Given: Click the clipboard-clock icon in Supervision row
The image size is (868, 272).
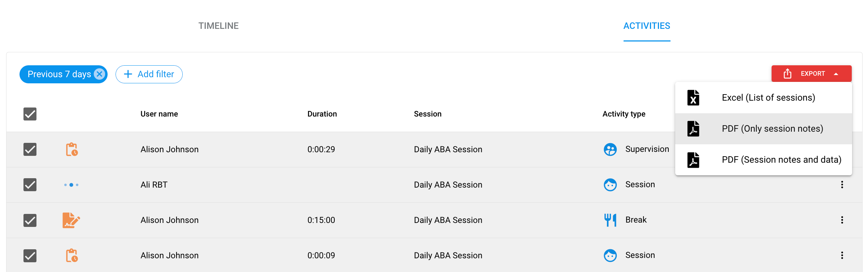Looking at the screenshot, I should (x=71, y=149).
